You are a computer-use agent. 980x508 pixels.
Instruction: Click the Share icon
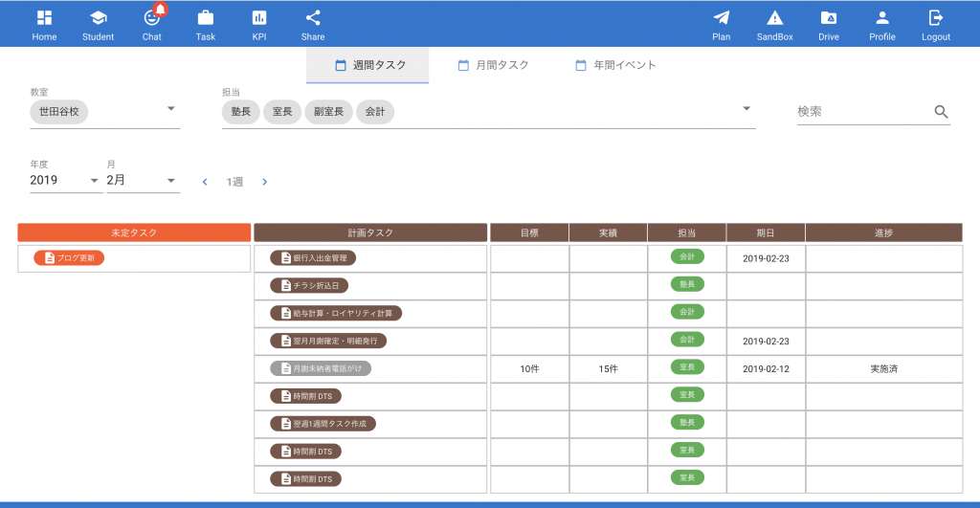pyautogui.click(x=313, y=18)
